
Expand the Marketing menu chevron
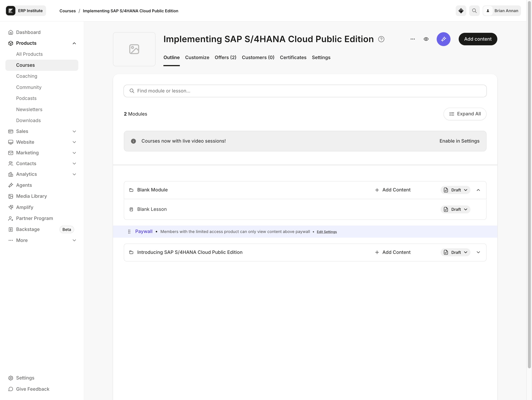(x=74, y=153)
